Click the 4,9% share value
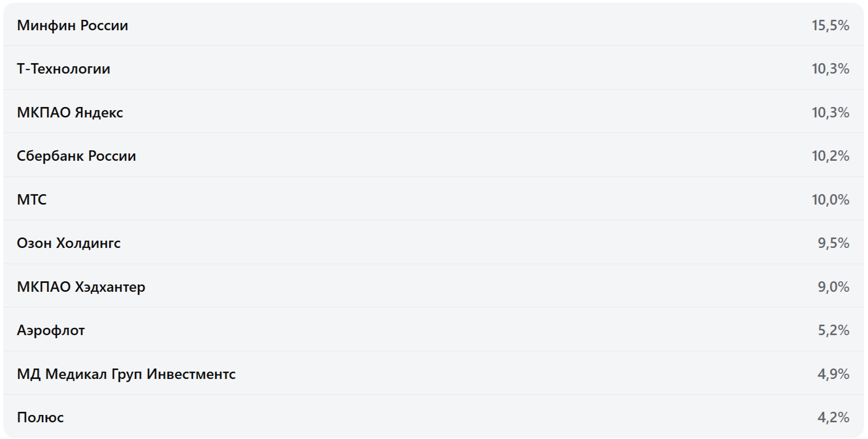Viewport: 868px width, 439px height. pyautogui.click(x=833, y=374)
